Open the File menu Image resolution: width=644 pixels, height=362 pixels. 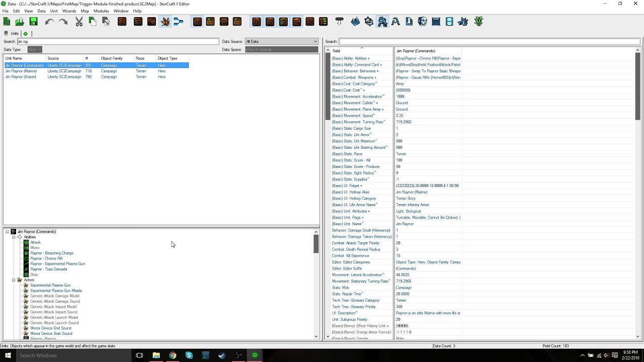5,11
